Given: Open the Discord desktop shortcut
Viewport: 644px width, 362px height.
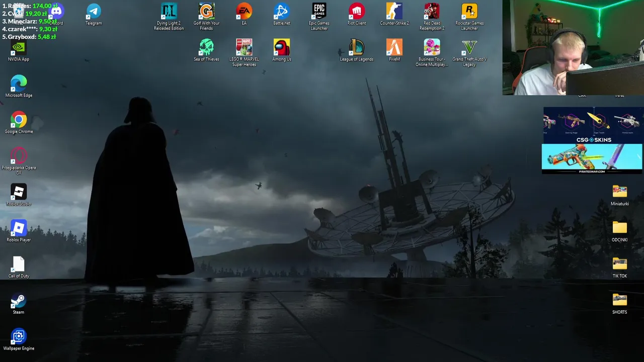Looking at the screenshot, I should pos(56,12).
